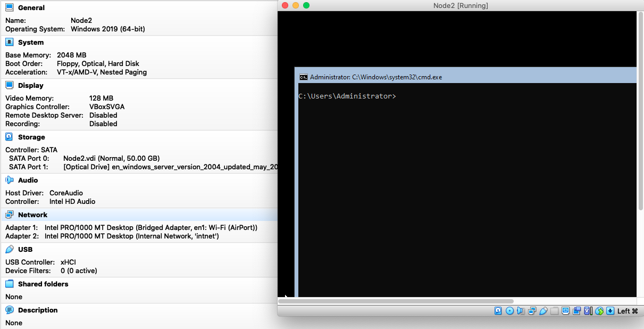The width and height of the screenshot is (644, 329).
Task: Click the shared folders icon in VM status bar
Action: 554,311
